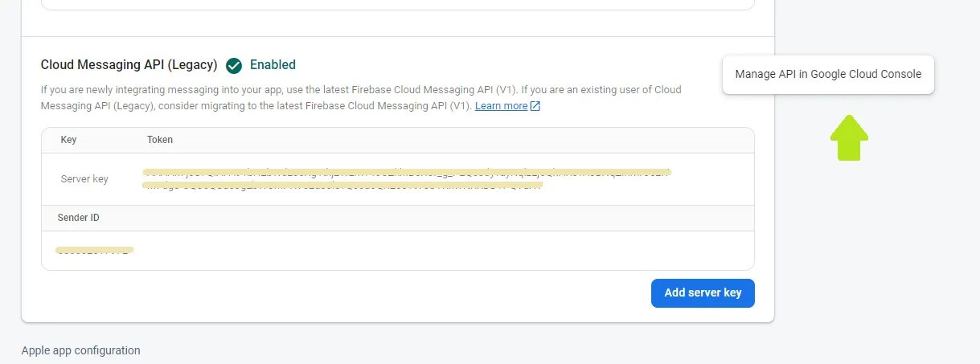The height and width of the screenshot is (364, 980).
Task: Click the second line of the server key token
Action: [342, 186]
